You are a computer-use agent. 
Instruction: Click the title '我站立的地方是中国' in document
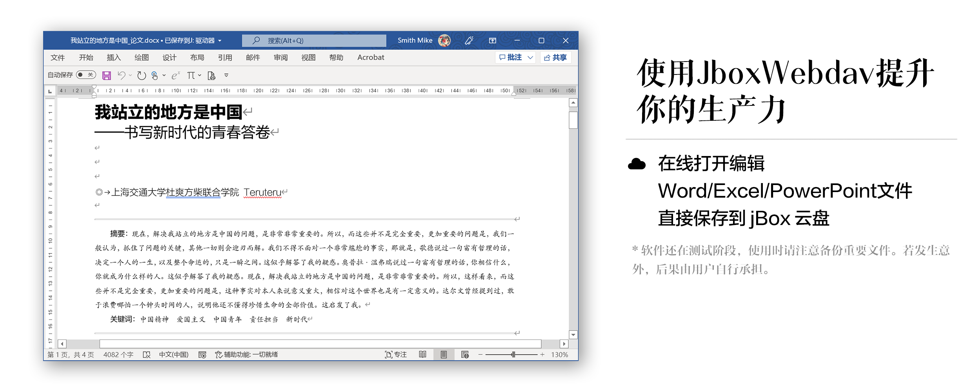coord(168,112)
